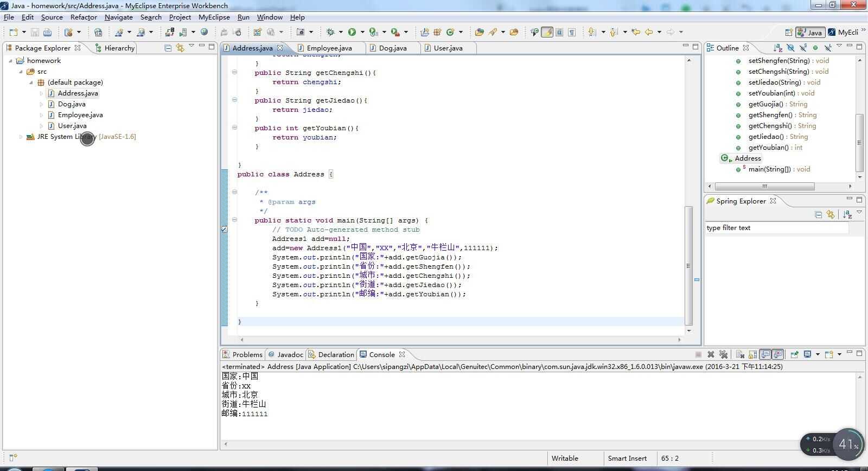Click Remove Launch icon in Console
The height and width of the screenshot is (471, 868).
point(711,354)
